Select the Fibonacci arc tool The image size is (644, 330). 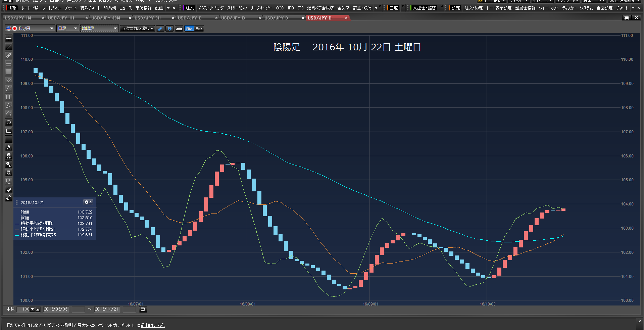pyautogui.click(x=9, y=80)
